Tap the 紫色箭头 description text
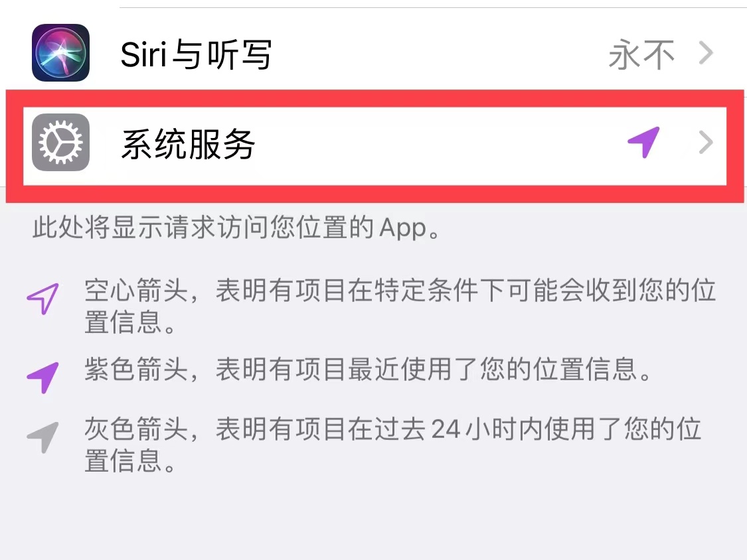 click(369, 370)
